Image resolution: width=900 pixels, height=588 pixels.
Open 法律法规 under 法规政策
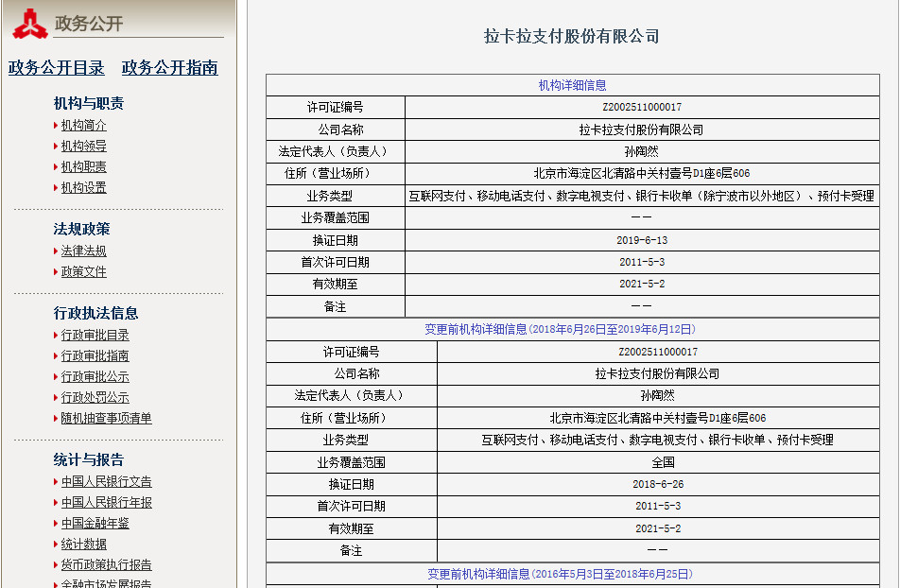83,251
